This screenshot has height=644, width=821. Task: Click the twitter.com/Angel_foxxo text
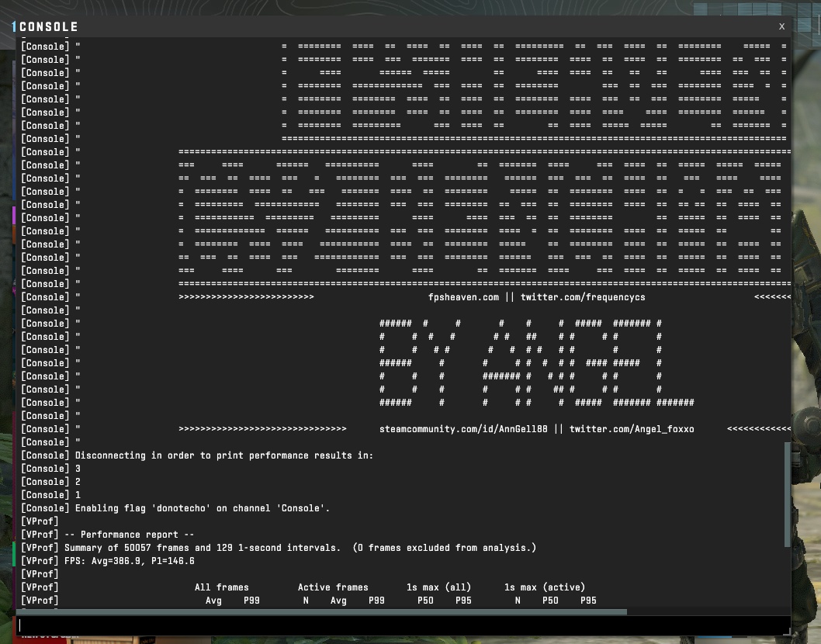[x=632, y=429]
